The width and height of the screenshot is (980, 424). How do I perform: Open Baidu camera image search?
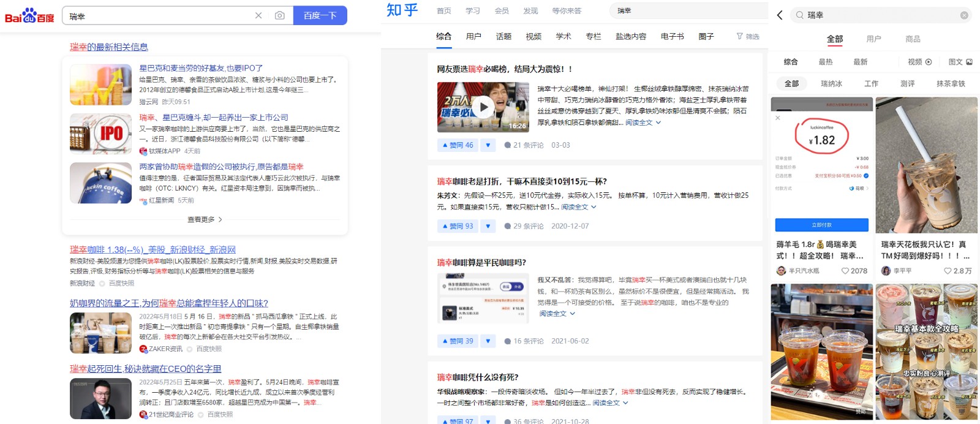(x=279, y=16)
